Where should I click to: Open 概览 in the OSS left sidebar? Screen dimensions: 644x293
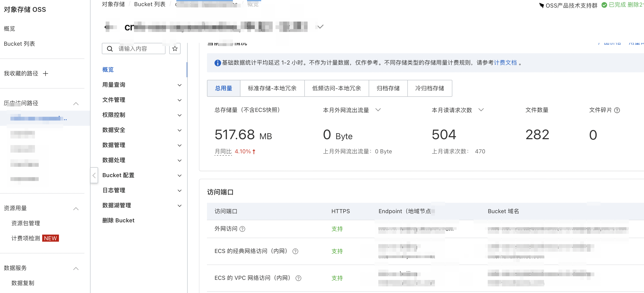point(9,28)
